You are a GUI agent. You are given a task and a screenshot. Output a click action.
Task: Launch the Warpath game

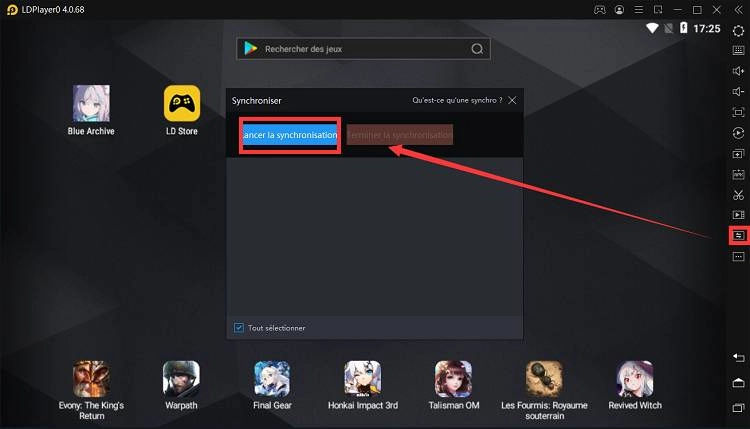pyautogui.click(x=181, y=379)
